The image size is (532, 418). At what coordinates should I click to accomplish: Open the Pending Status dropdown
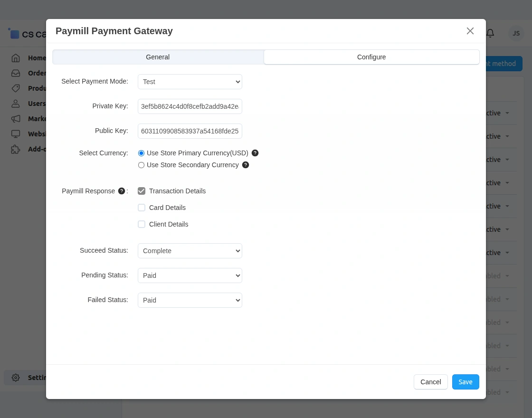[190, 275]
